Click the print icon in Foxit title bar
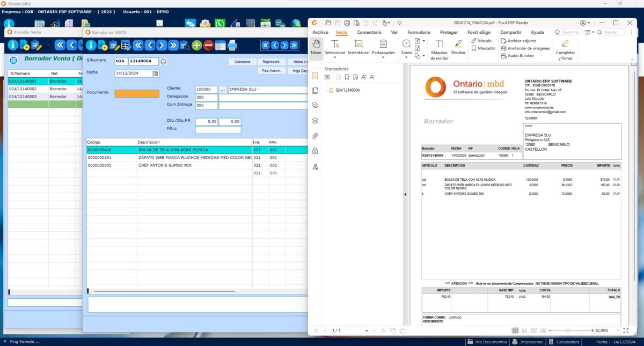 [x=347, y=23]
